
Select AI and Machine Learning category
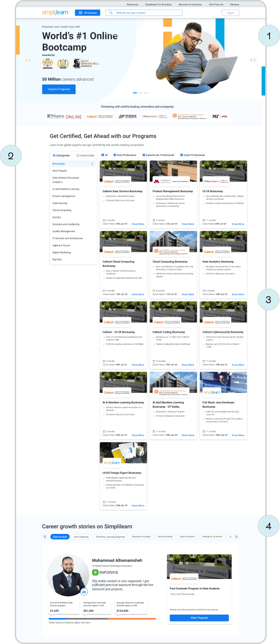[66, 189]
